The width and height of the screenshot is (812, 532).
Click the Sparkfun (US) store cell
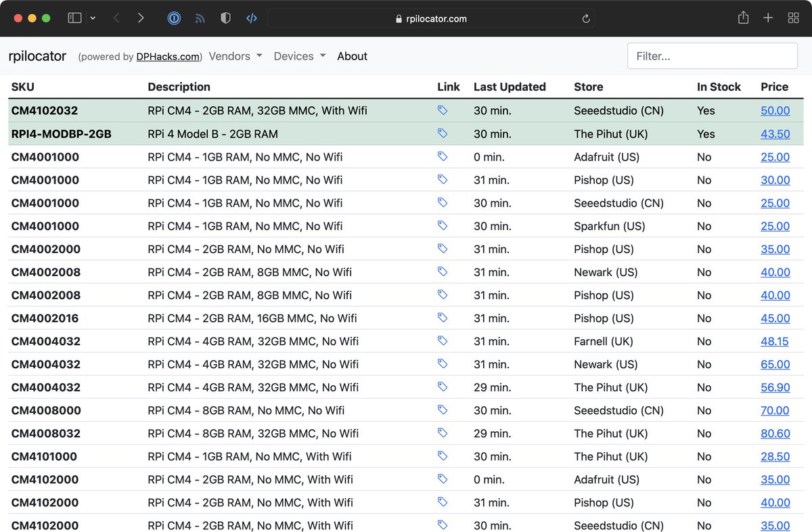[609, 226]
